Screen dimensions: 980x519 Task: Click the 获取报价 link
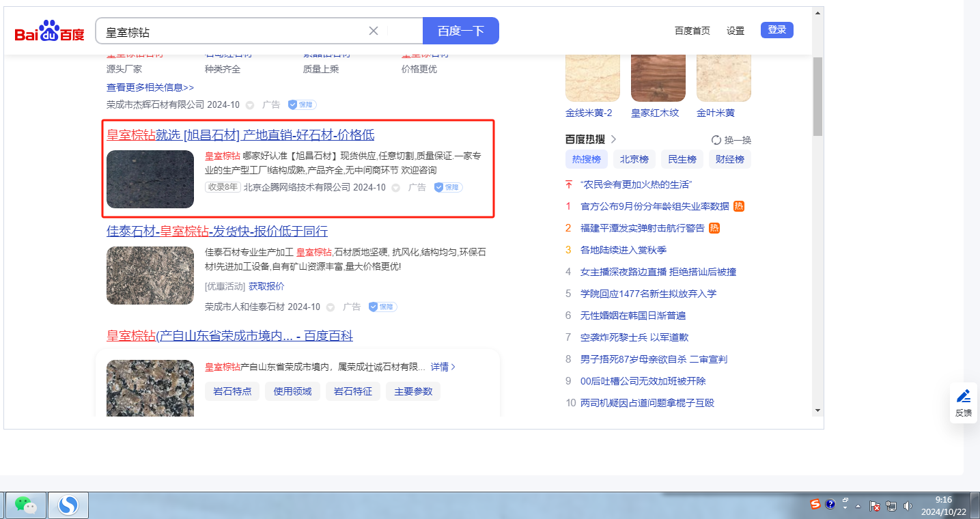pyautogui.click(x=266, y=286)
